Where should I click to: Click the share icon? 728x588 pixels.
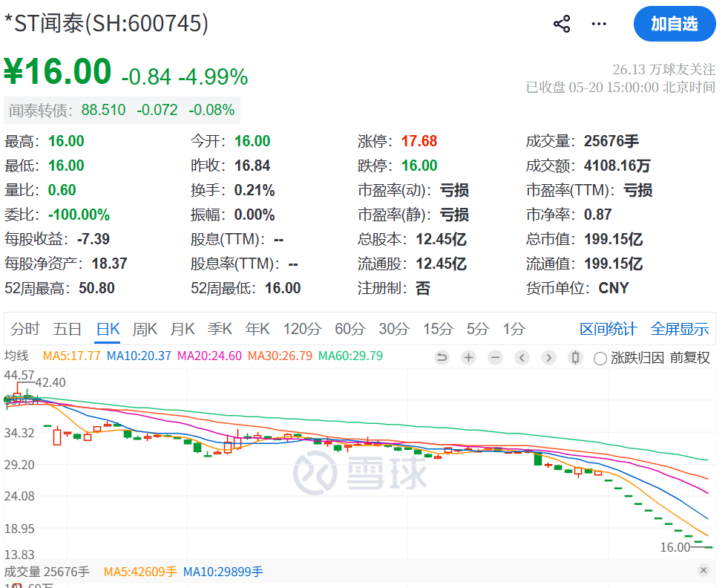tap(562, 24)
